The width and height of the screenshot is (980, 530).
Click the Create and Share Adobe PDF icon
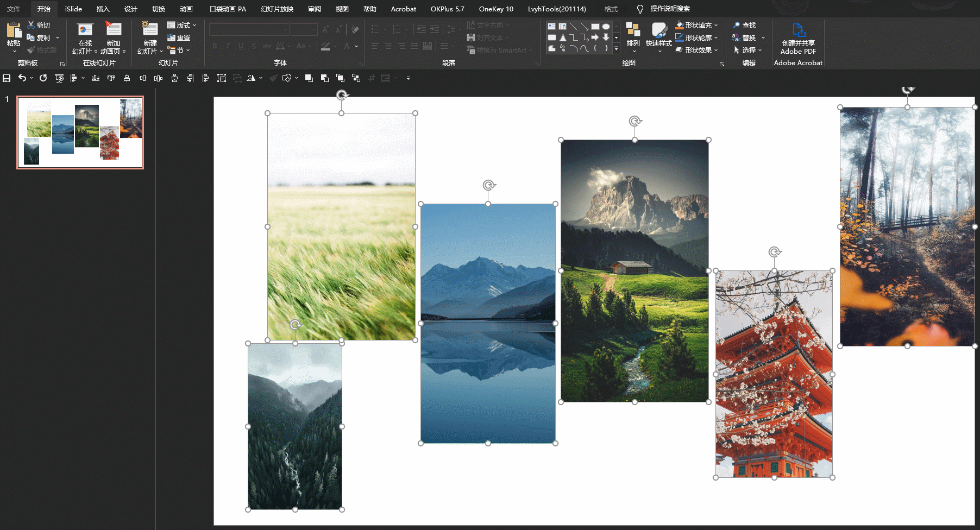pos(798,30)
